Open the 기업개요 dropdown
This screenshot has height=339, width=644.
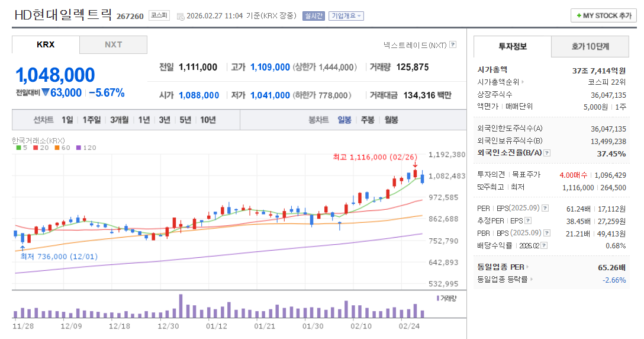(346, 16)
